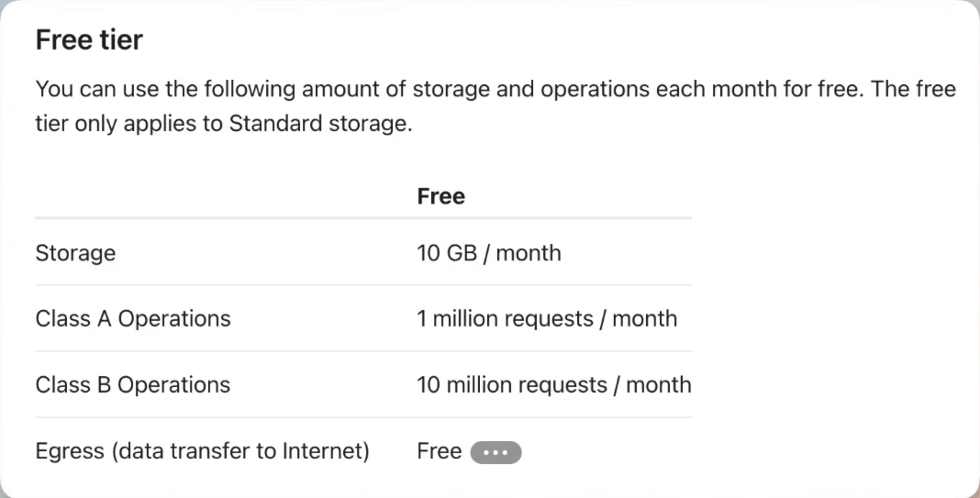980x498 pixels.
Task: Click the Storage row label
Action: [x=75, y=253]
